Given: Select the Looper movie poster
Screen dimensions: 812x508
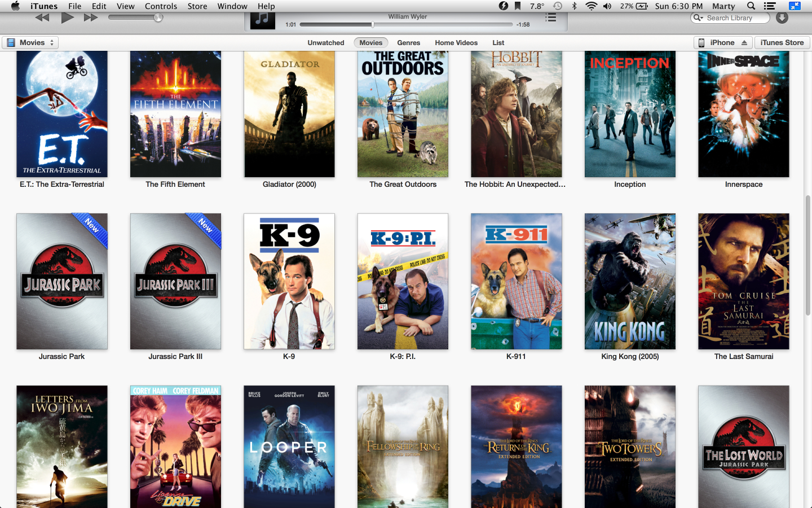Looking at the screenshot, I should click(289, 446).
